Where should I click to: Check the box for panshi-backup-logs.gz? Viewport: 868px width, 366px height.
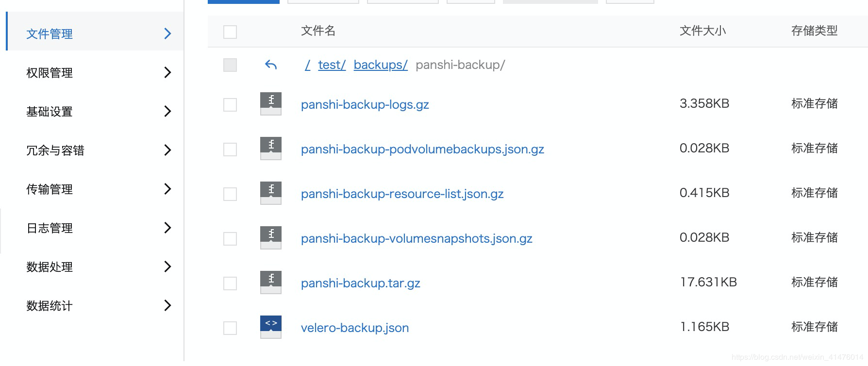pyautogui.click(x=230, y=105)
